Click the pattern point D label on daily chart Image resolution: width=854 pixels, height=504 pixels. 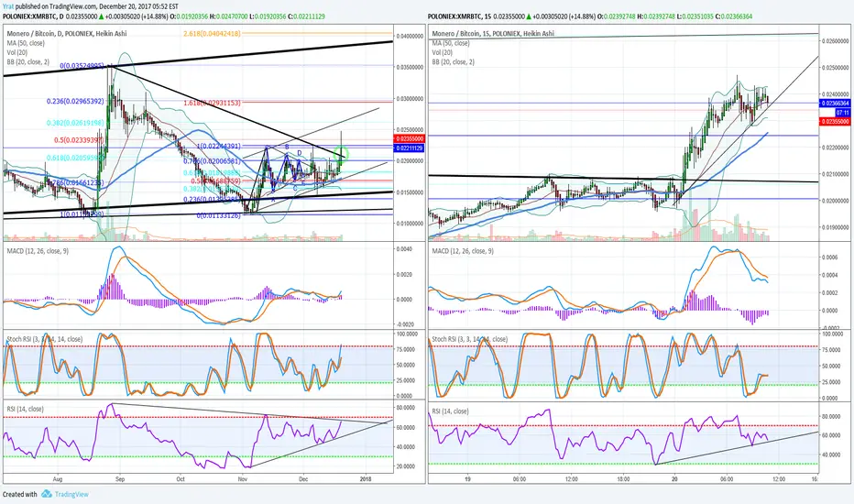click(300, 152)
